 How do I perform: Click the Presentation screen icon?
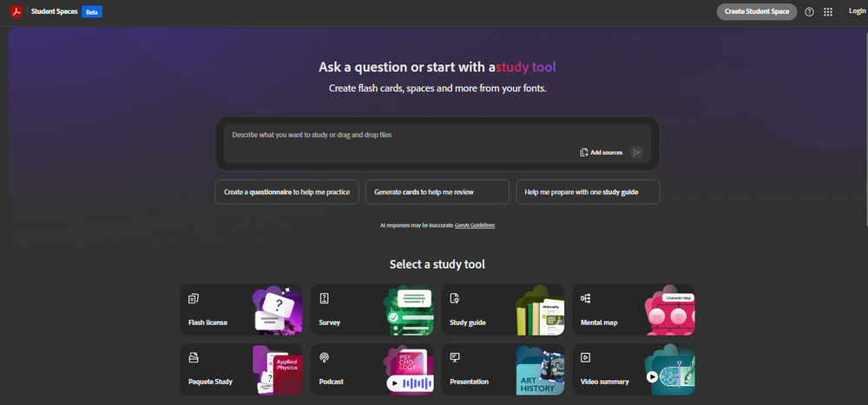[455, 357]
